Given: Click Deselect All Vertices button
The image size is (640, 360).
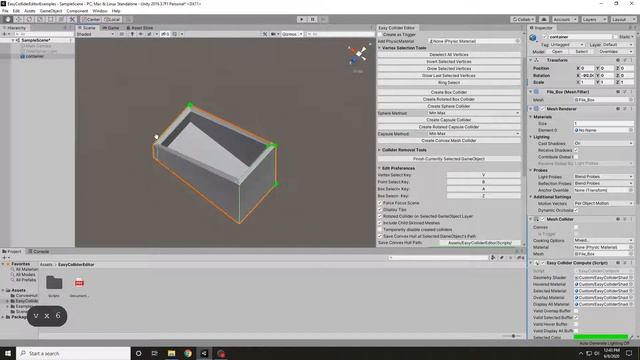Looking at the screenshot, I should tap(449, 55).
